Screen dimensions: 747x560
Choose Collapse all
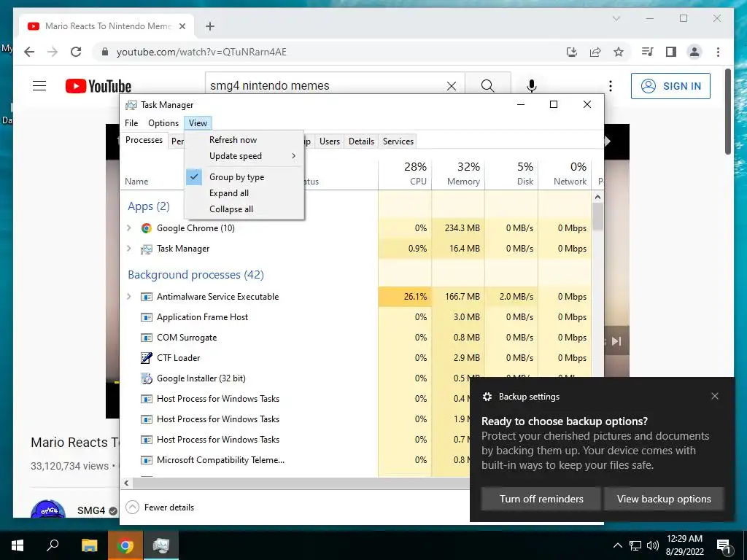(244, 209)
